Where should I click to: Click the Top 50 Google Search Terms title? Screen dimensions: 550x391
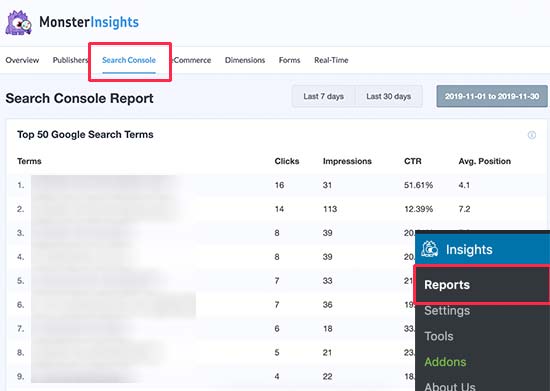[x=85, y=134]
